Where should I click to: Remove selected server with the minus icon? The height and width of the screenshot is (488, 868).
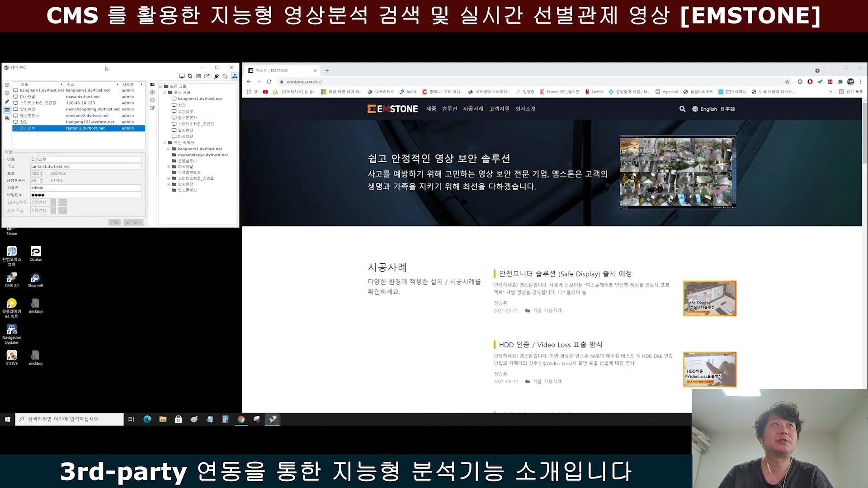[x=7, y=93]
